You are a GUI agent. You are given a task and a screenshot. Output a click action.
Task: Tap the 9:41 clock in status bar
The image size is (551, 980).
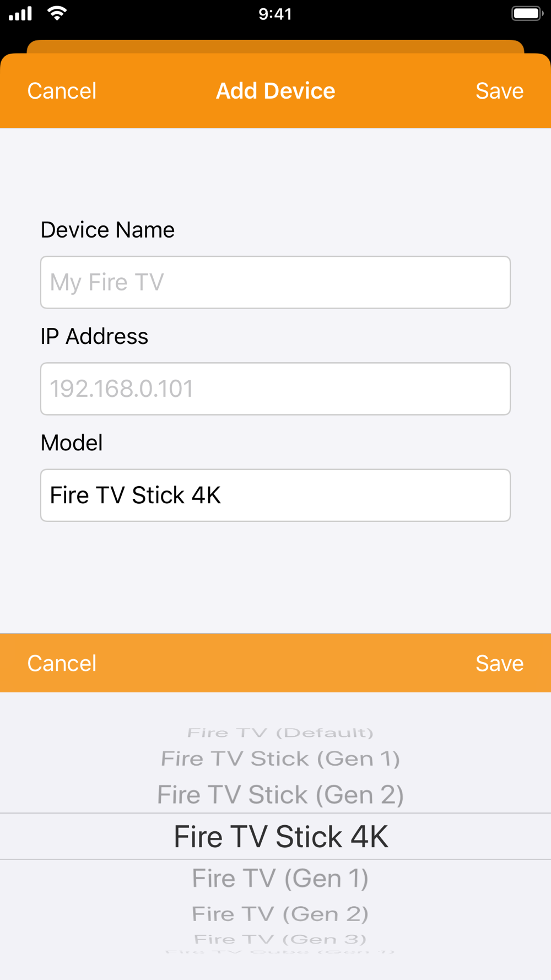coord(275,14)
